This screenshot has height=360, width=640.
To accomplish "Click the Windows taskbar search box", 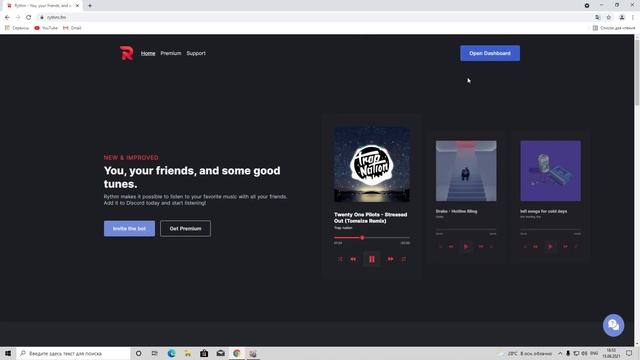I will pos(73,353).
